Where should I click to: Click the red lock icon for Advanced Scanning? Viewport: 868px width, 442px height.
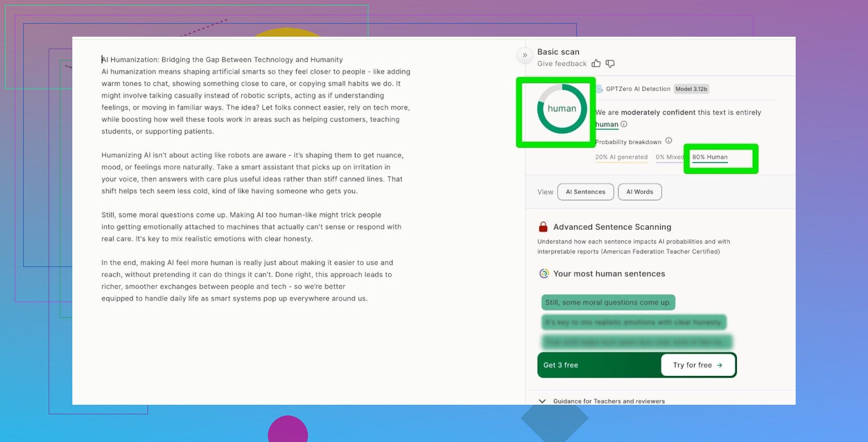(543, 227)
